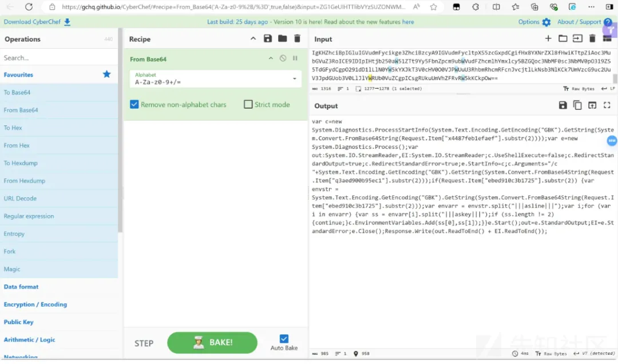Refresh the browser page
The width and height of the screenshot is (618, 364).
(29, 7)
